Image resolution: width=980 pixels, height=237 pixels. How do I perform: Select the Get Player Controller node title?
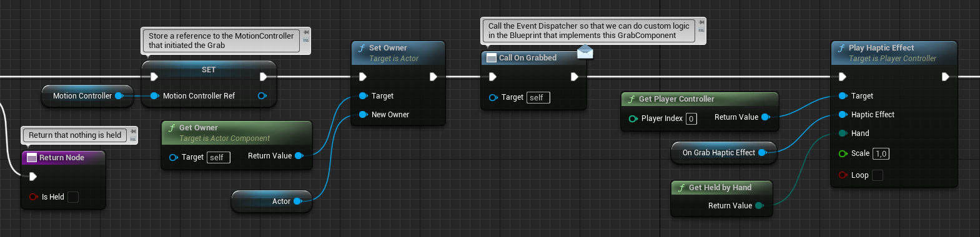pos(676,99)
